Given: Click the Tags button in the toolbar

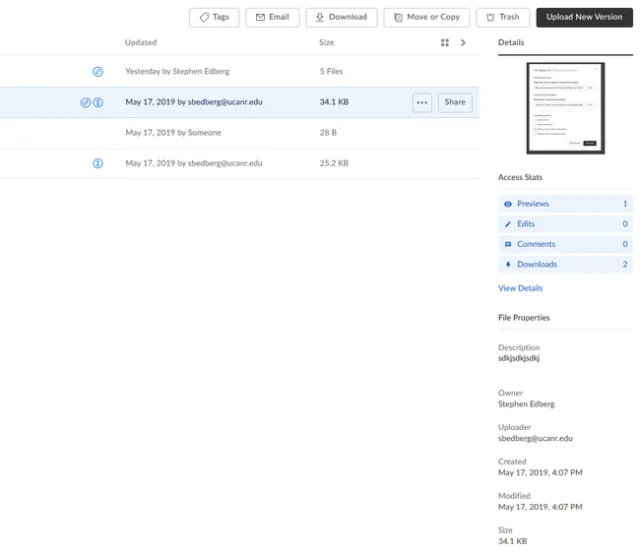Looking at the screenshot, I should click(x=214, y=17).
